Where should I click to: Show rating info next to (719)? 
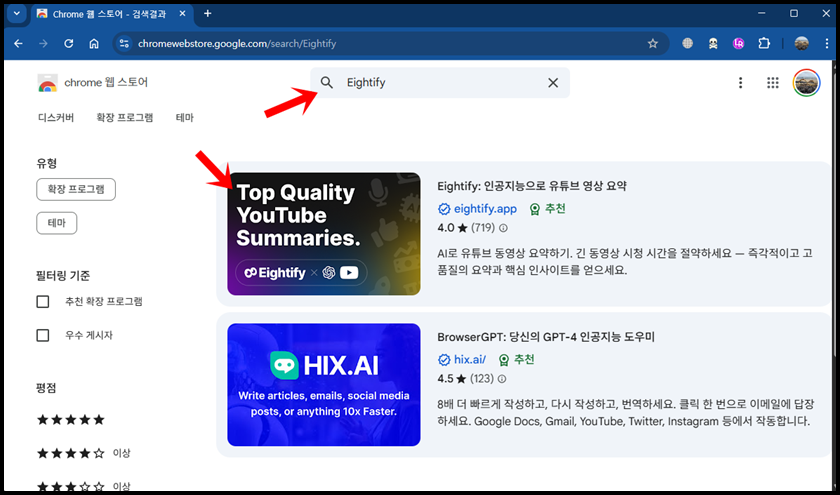click(x=503, y=228)
